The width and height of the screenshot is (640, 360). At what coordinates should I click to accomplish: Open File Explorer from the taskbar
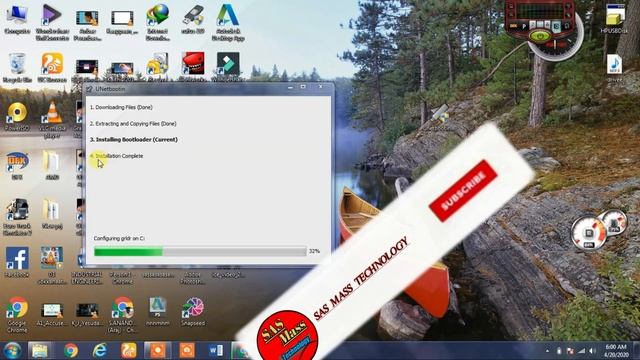click(40, 350)
